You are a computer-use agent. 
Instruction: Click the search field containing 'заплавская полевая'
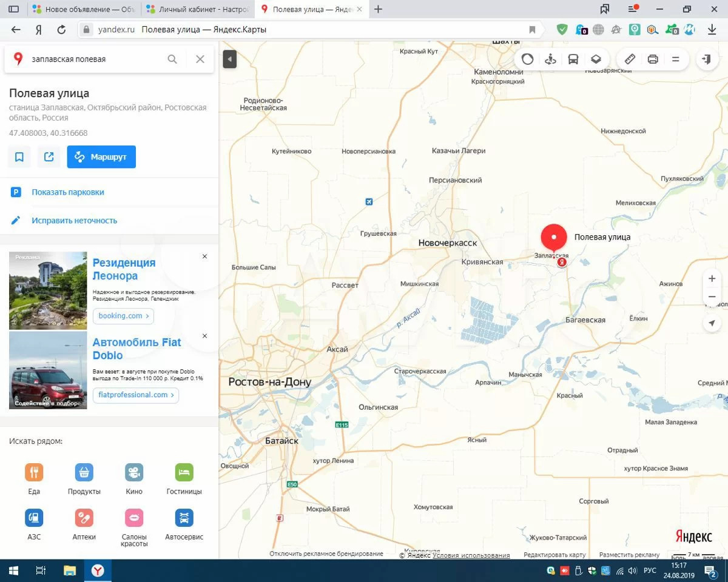(x=97, y=59)
